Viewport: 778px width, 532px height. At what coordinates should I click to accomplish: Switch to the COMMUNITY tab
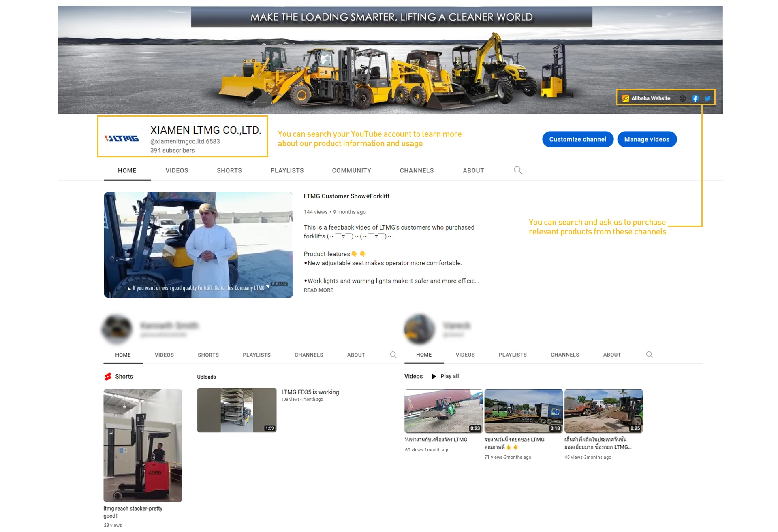click(x=351, y=170)
